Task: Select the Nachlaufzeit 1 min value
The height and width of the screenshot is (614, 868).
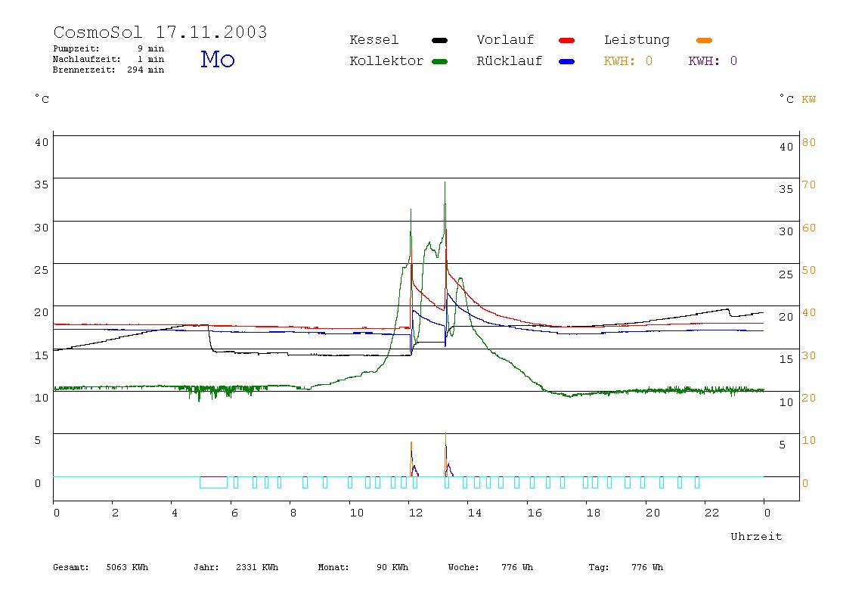Action: coord(150,59)
